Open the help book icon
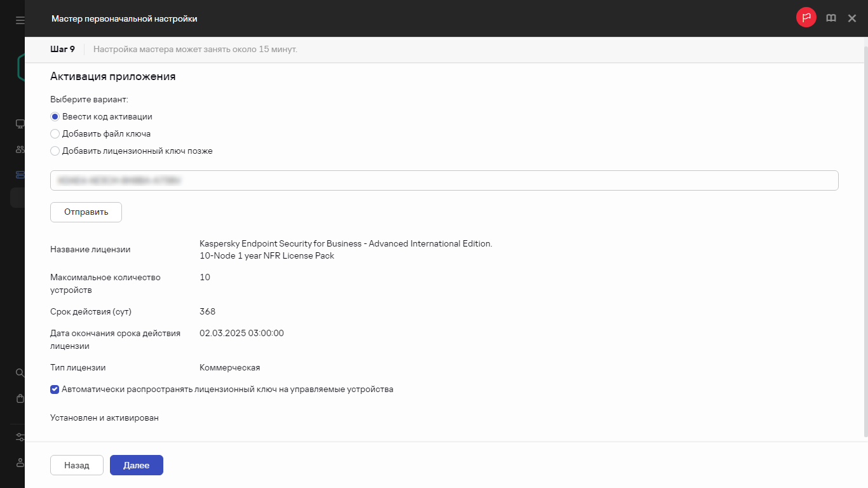Screen dimensions: 868x488 tap(831, 18)
